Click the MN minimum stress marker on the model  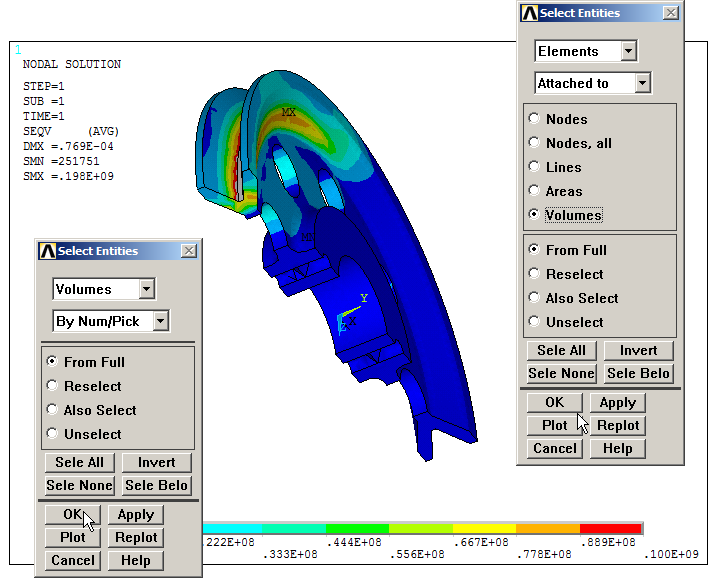coord(308,237)
